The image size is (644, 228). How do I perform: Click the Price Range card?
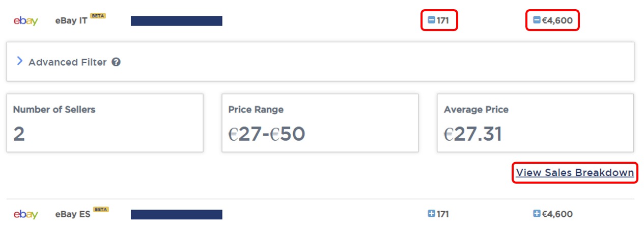pos(320,122)
